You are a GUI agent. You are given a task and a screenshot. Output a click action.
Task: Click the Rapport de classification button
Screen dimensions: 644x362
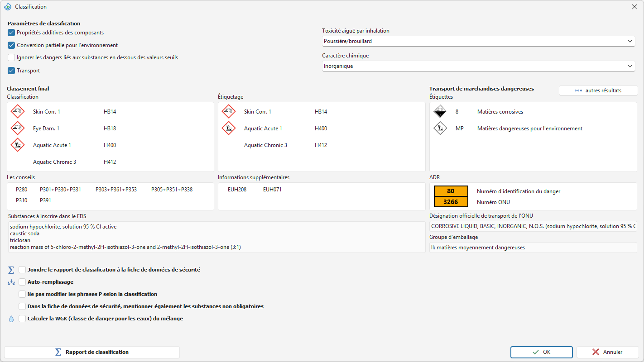(x=92, y=352)
